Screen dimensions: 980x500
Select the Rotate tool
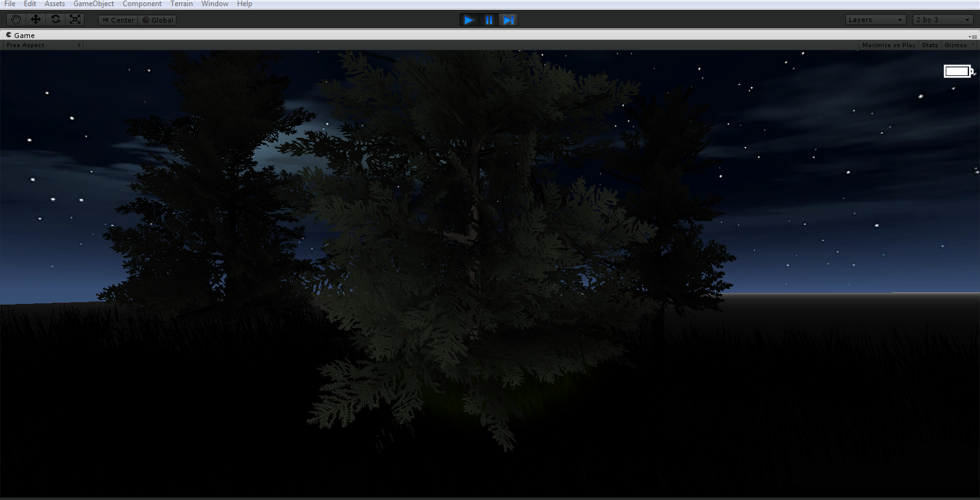click(x=55, y=20)
